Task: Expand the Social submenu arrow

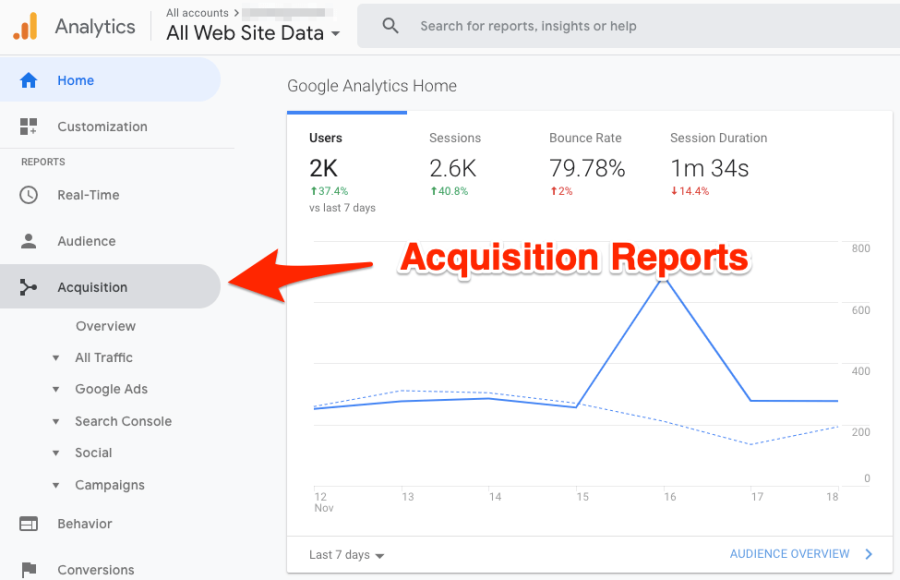Action: [x=56, y=453]
